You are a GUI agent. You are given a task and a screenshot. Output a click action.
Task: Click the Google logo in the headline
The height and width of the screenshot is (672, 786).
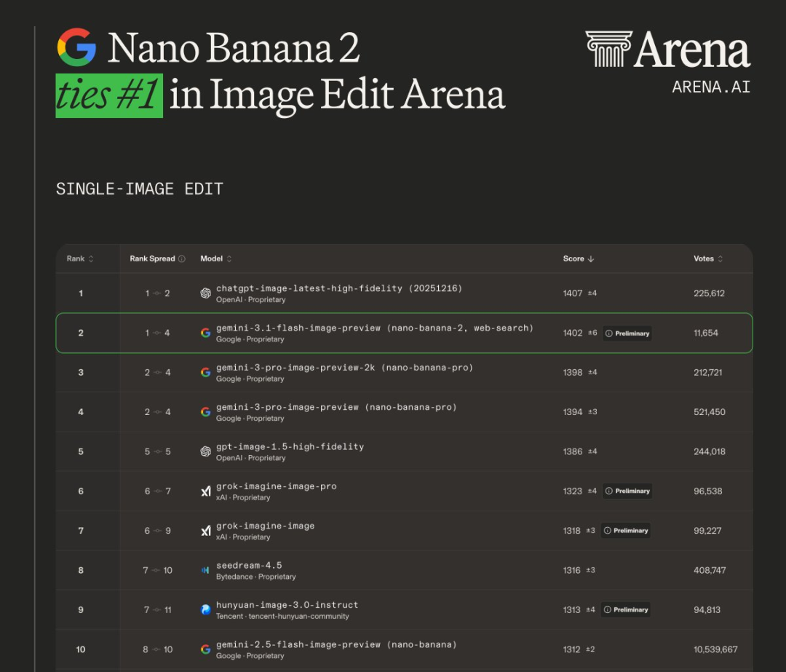tap(76, 47)
